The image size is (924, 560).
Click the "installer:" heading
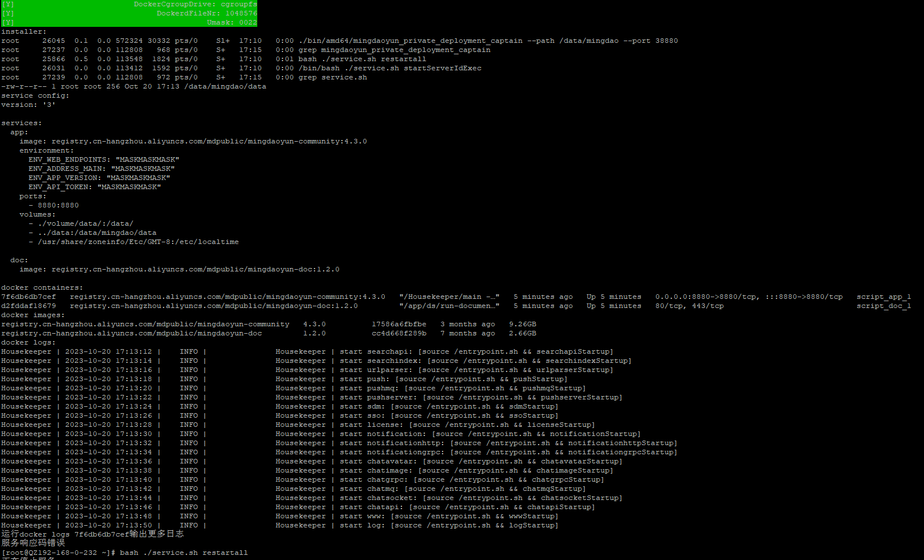pos(24,31)
